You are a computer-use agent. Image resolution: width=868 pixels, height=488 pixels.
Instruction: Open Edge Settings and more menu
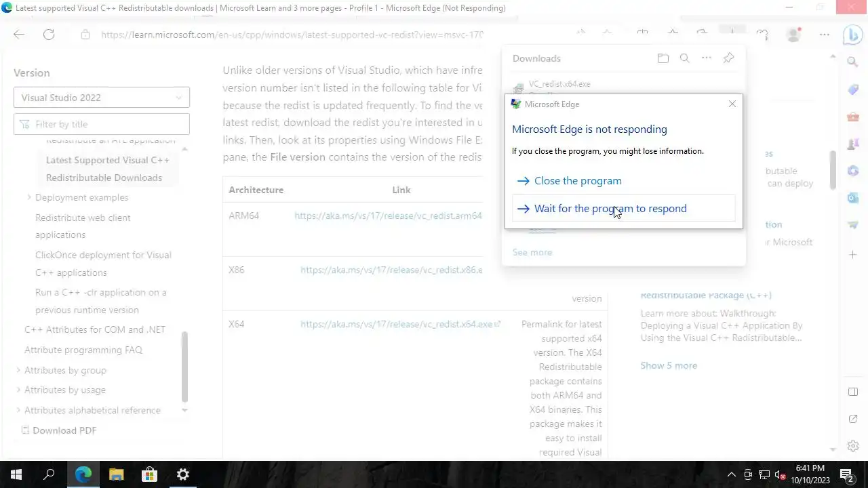click(x=825, y=35)
